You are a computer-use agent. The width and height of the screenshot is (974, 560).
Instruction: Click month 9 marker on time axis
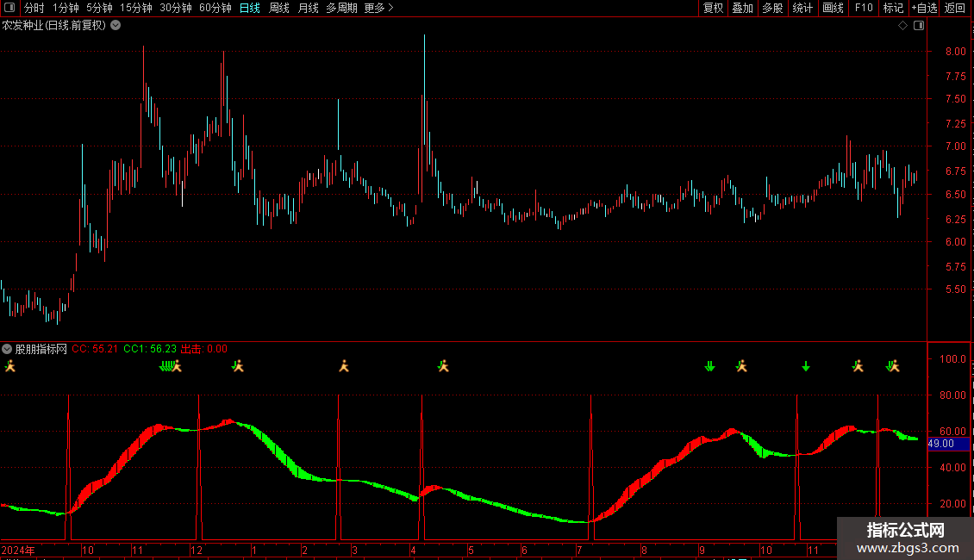702,550
